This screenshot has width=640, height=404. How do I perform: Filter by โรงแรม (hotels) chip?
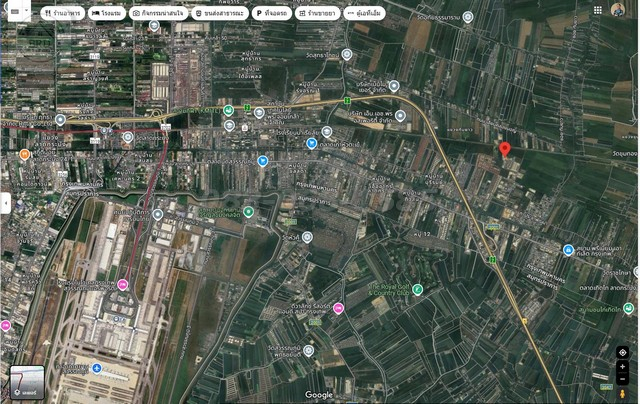point(107,13)
